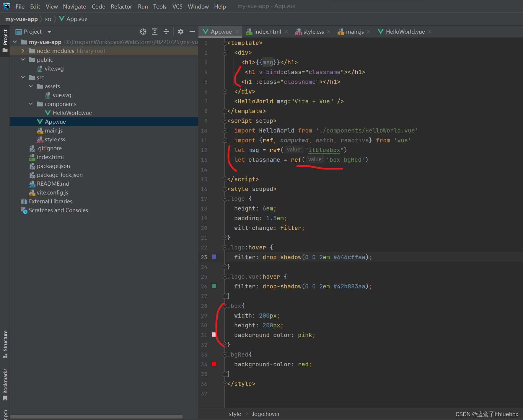Close the main.js editor tab
The width and height of the screenshot is (523, 420).
click(369, 32)
